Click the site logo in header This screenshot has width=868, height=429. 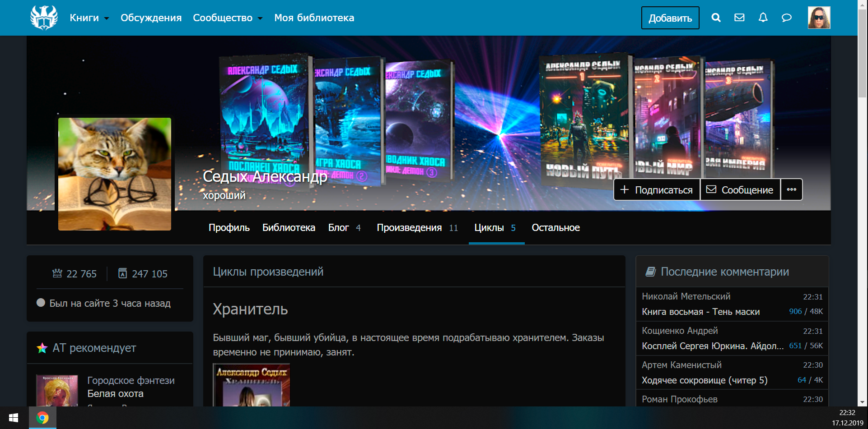pos(44,18)
